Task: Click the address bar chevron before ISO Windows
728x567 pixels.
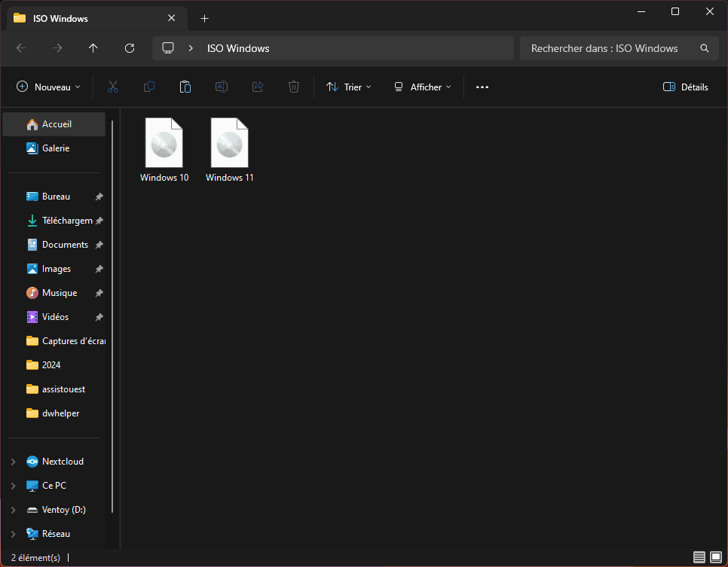Action: click(x=191, y=48)
